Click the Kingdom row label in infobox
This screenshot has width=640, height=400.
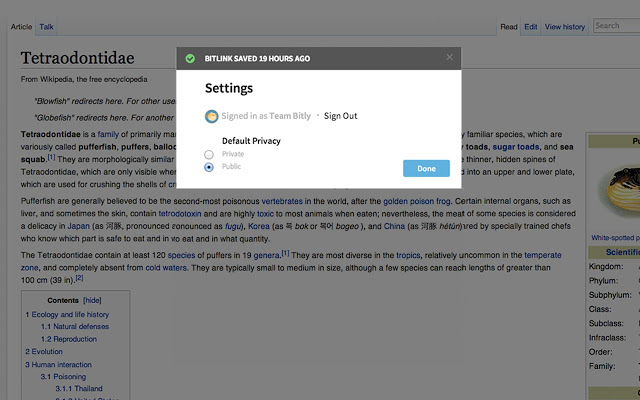(x=606, y=267)
